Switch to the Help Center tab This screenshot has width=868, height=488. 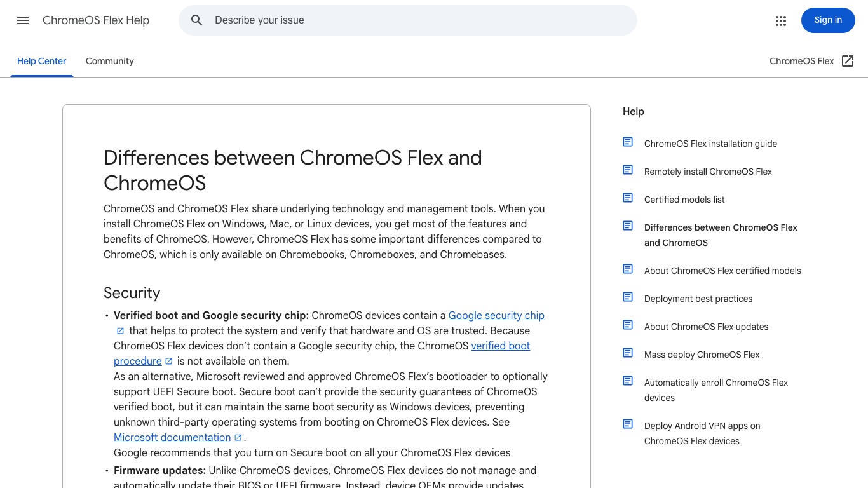pos(42,61)
